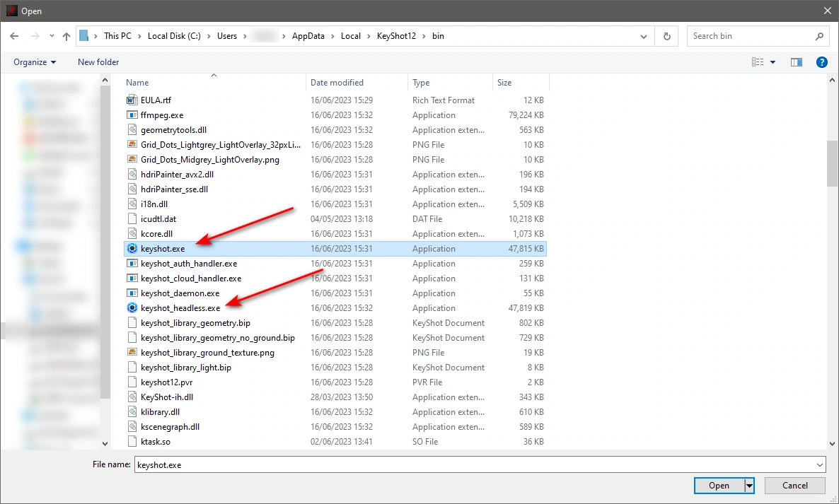Viewport: 839px width, 504px height.
Task: Expand the address bar history dropdown
Action: pyautogui.click(x=644, y=36)
